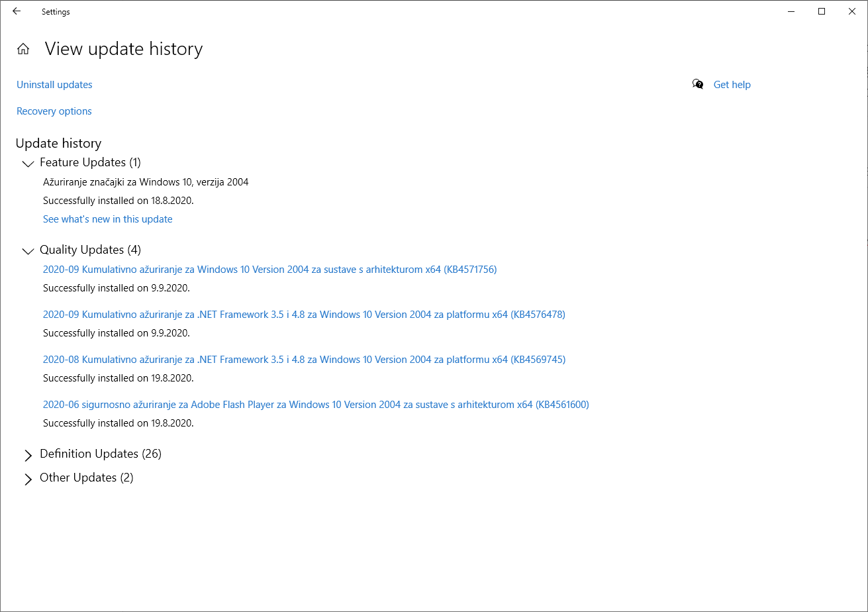Click the 'Update history' heading

[x=58, y=143]
